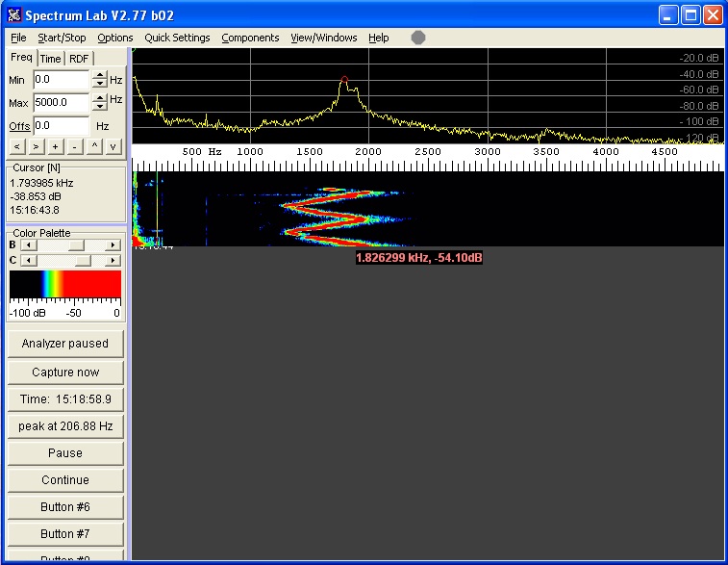
Task: Click the contrast C slider right arrow
Action: (113, 261)
